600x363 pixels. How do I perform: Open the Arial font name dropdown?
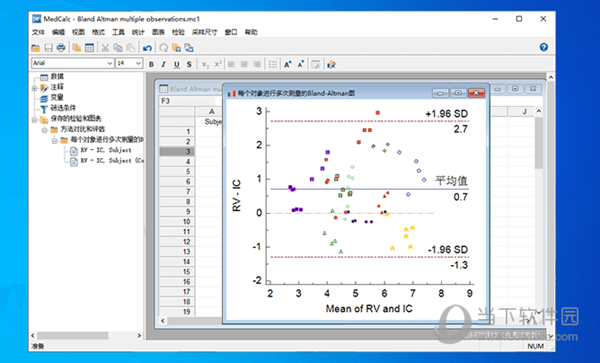[73, 63]
